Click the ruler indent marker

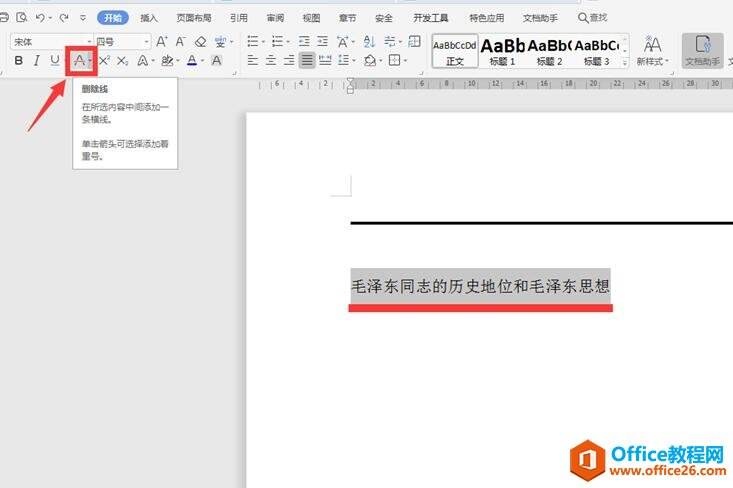pyautogui.click(x=350, y=86)
